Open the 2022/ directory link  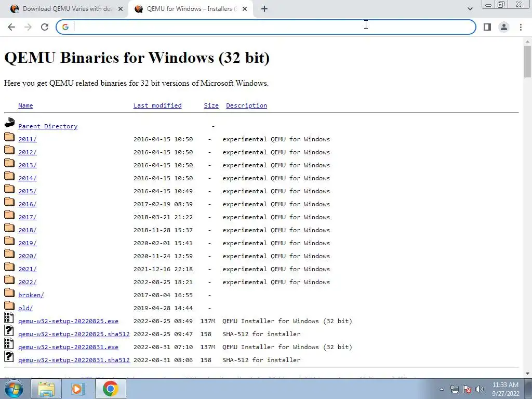[x=28, y=282]
